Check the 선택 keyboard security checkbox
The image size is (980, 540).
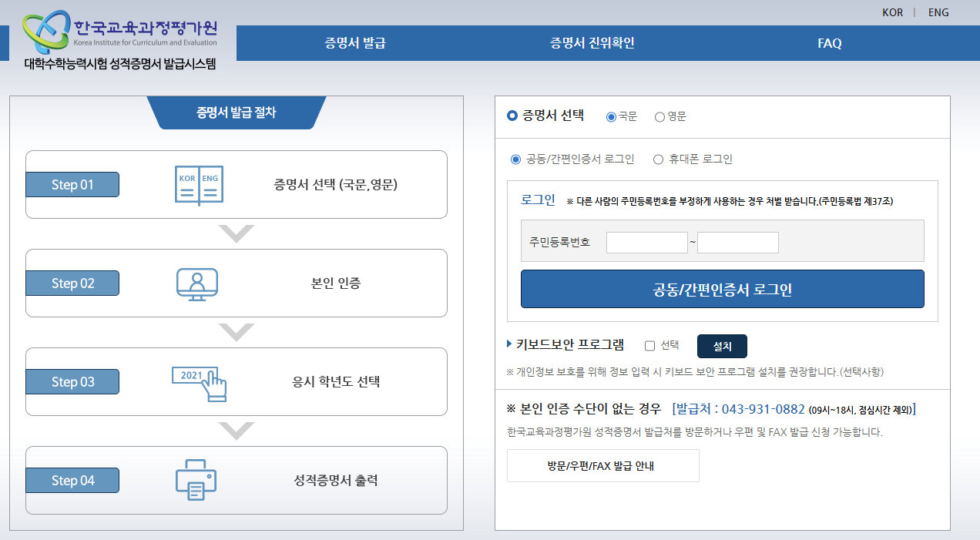(x=649, y=346)
